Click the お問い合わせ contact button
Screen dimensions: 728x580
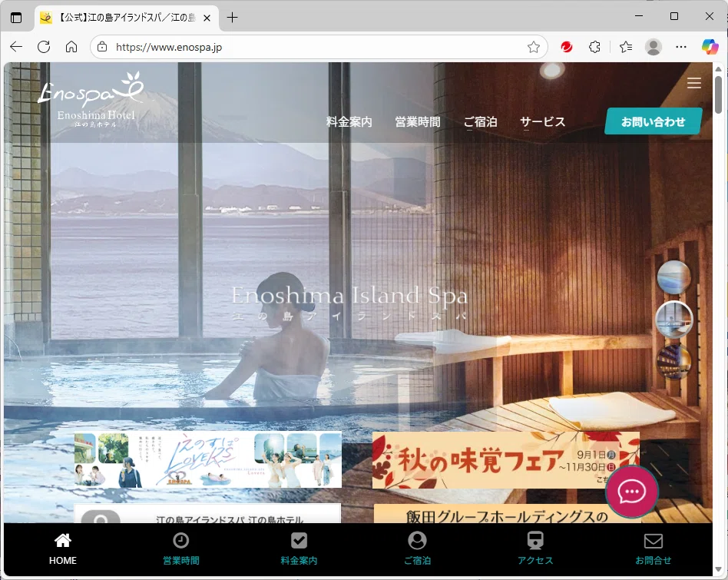[x=654, y=121]
